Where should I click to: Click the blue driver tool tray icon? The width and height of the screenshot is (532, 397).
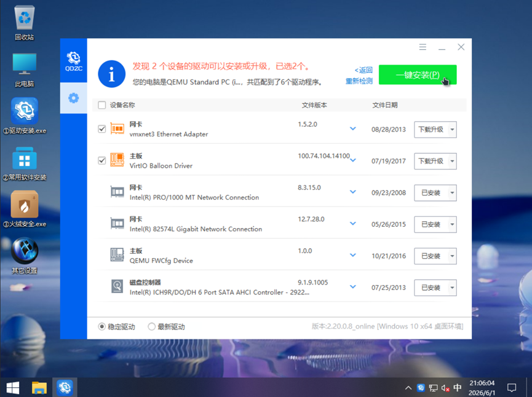click(421, 388)
